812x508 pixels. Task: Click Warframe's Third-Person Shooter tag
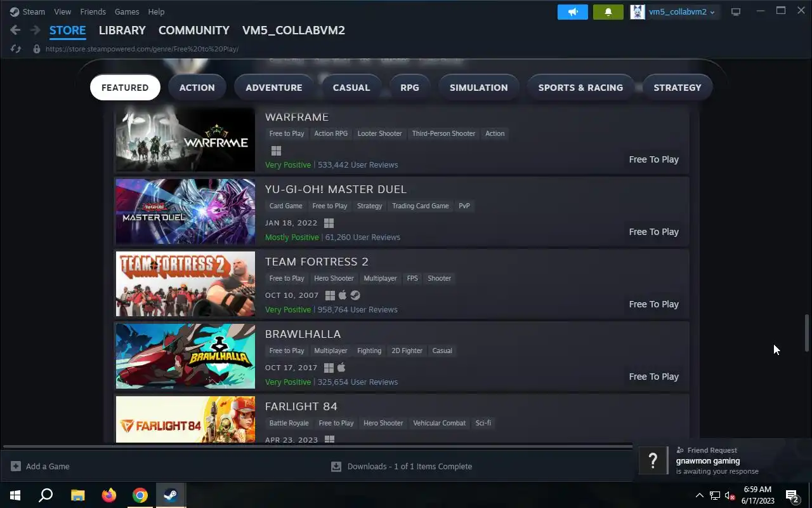[x=443, y=133]
